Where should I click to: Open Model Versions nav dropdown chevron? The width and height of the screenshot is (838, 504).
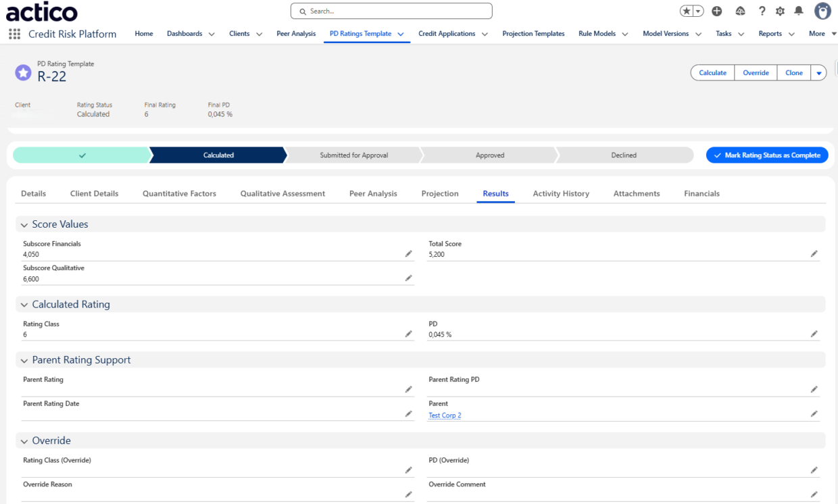tap(698, 34)
